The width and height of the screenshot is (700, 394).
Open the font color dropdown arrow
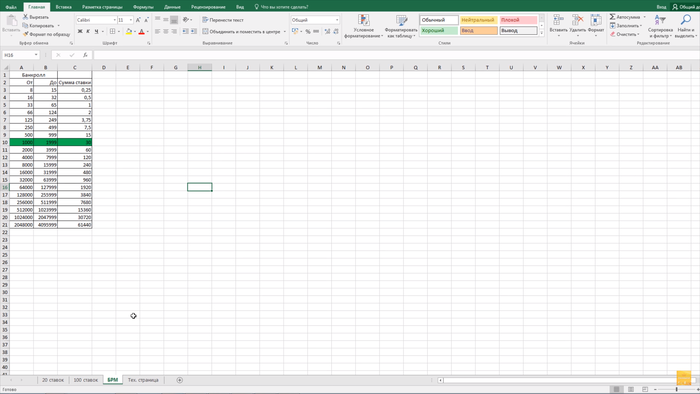tap(147, 32)
